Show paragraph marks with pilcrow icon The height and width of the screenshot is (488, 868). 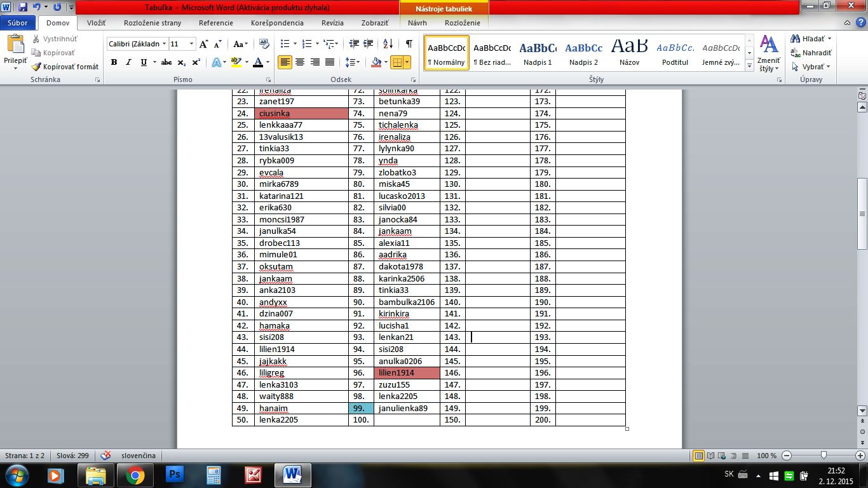point(409,44)
